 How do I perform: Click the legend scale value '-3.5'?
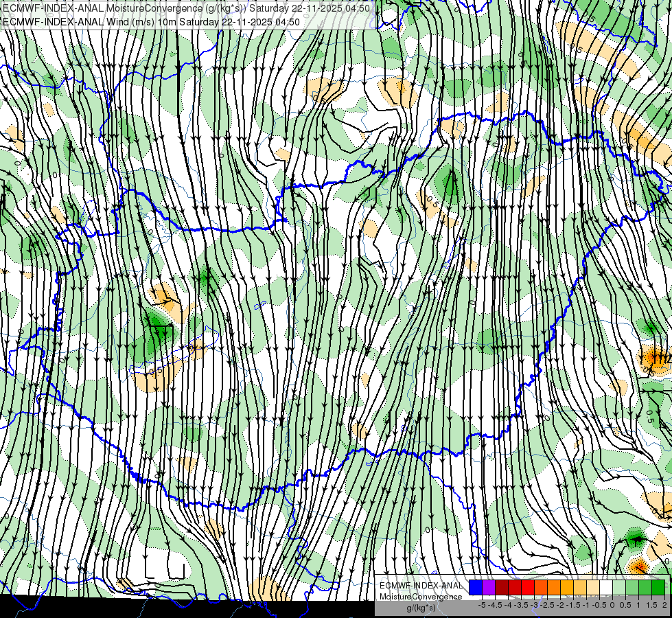pyautogui.click(x=521, y=605)
